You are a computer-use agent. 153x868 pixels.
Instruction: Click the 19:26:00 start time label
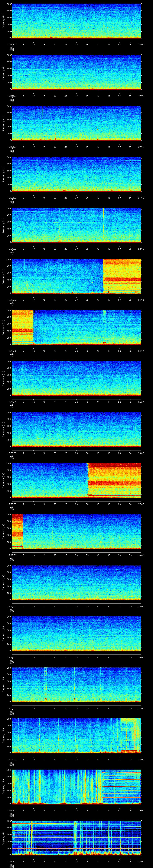pos(12,504)
